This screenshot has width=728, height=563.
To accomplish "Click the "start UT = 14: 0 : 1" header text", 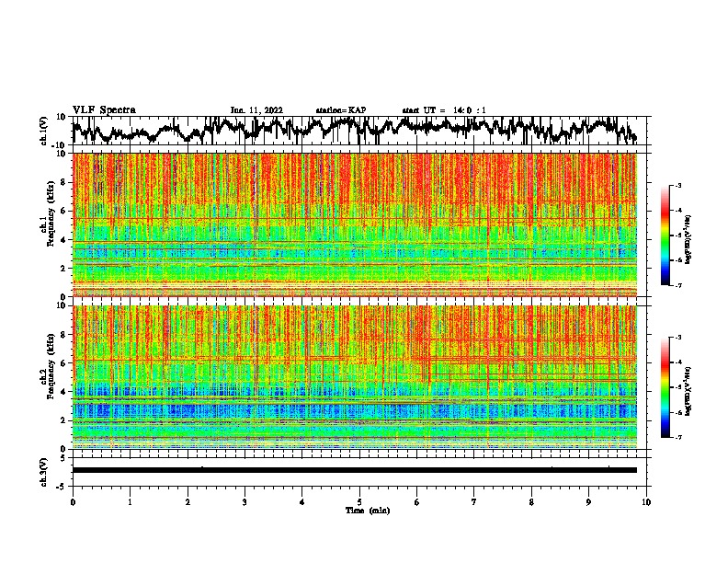I will click(444, 110).
